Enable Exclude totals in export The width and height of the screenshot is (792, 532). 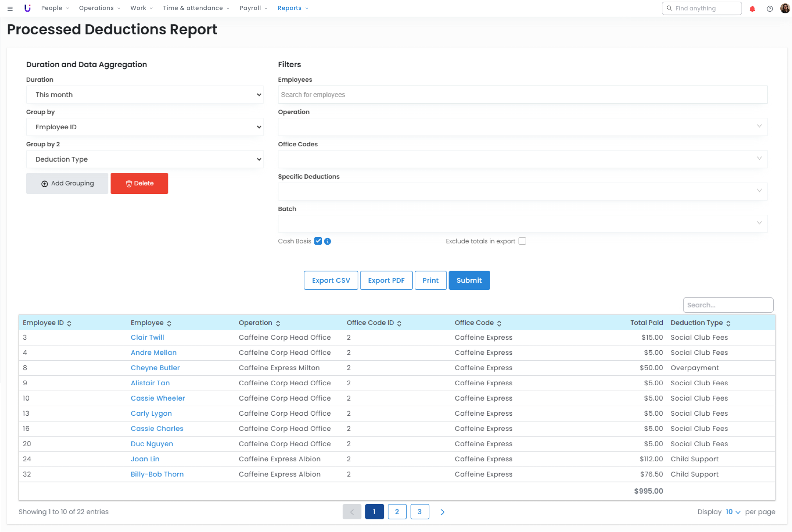point(522,241)
